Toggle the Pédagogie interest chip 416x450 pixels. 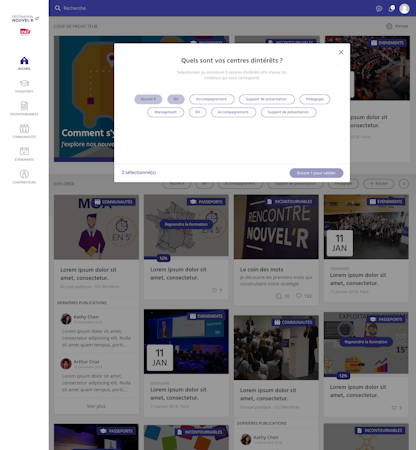pyautogui.click(x=315, y=99)
